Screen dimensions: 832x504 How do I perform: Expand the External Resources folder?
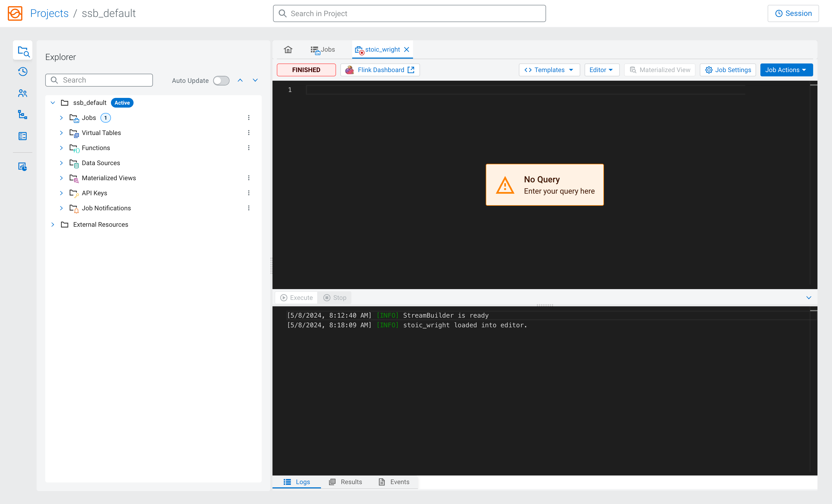tap(53, 224)
